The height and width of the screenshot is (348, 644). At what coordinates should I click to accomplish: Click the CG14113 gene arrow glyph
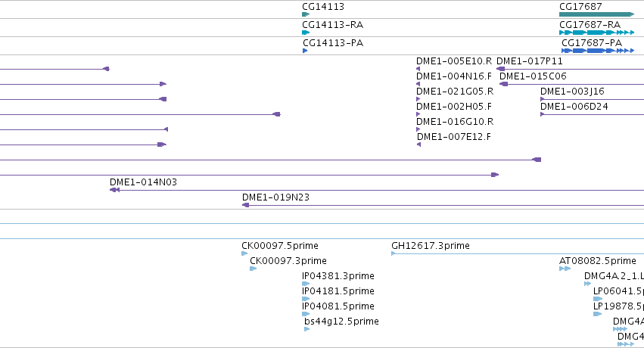pyautogui.click(x=306, y=14)
